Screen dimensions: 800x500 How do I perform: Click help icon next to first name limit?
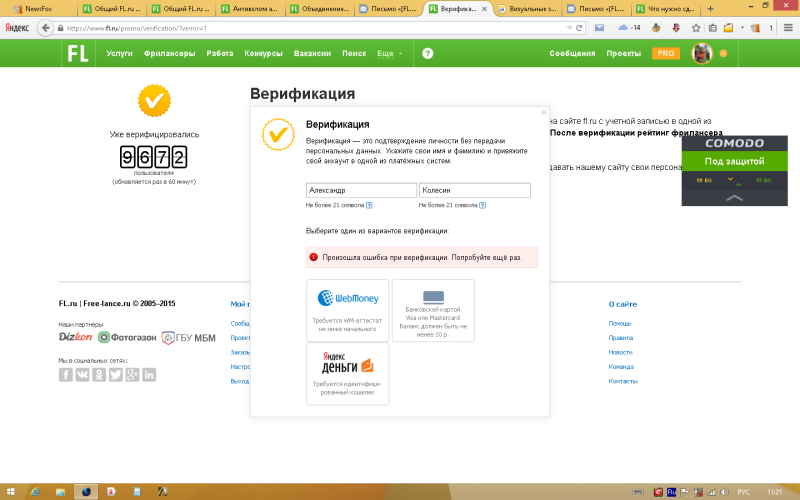coord(369,205)
